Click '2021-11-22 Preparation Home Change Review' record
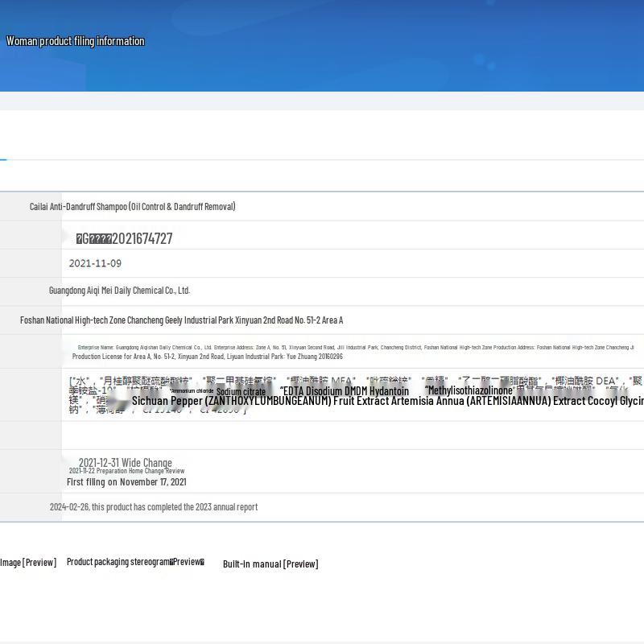This screenshot has height=644, width=644. click(x=126, y=471)
